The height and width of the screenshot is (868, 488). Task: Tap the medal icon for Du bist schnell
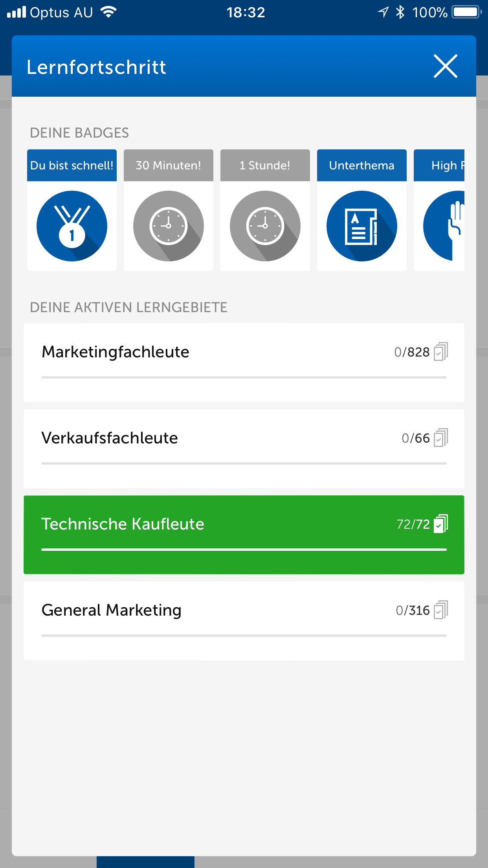tap(72, 226)
